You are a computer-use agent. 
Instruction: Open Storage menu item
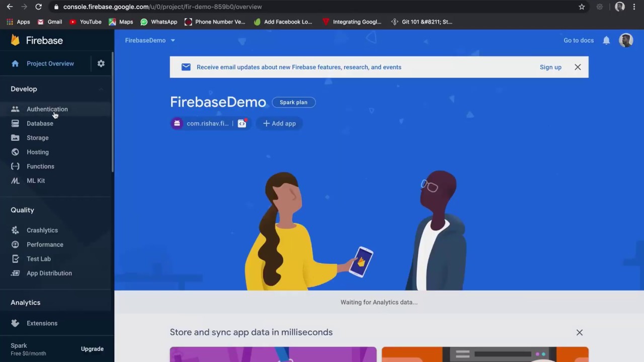38,138
